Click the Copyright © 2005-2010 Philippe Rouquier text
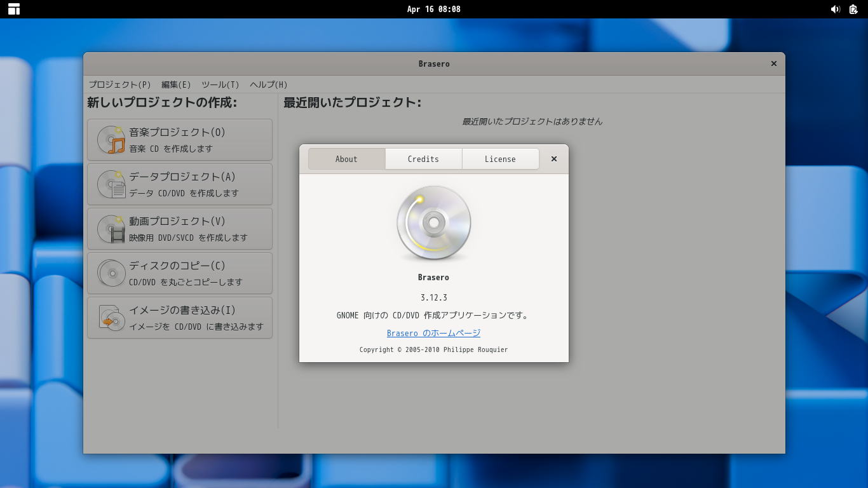 pos(434,349)
